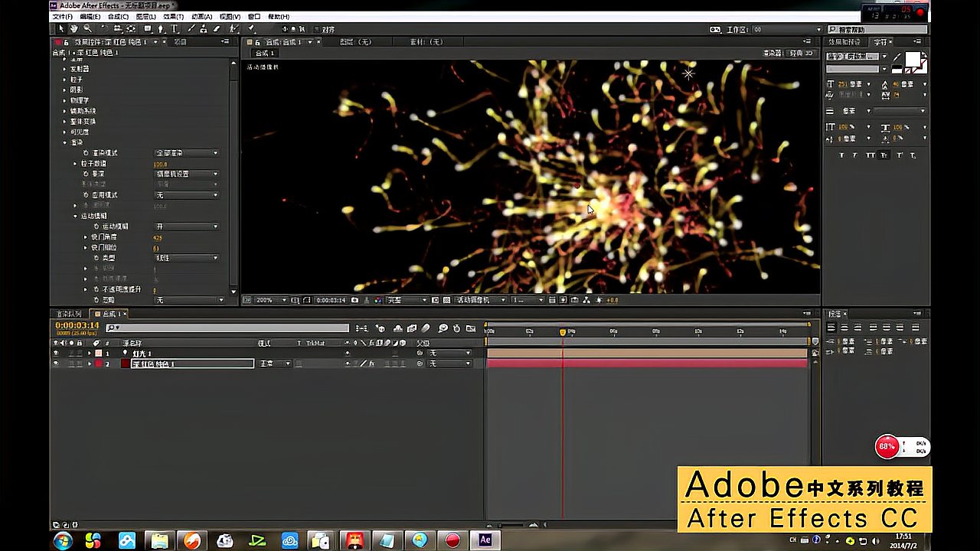Click the current time 0:00:03:14 display
The height and width of the screenshot is (551, 980).
pos(77,325)
